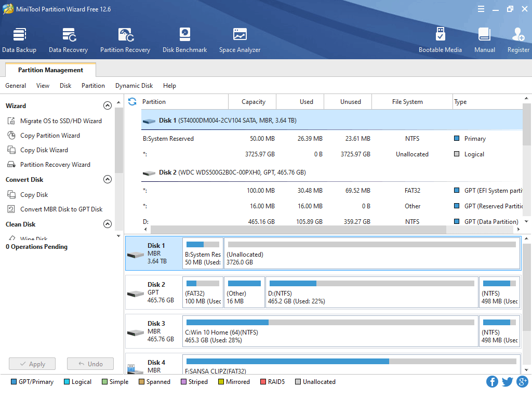
Task: Launch the Data Recovery tool
Action: pos(68,40)
